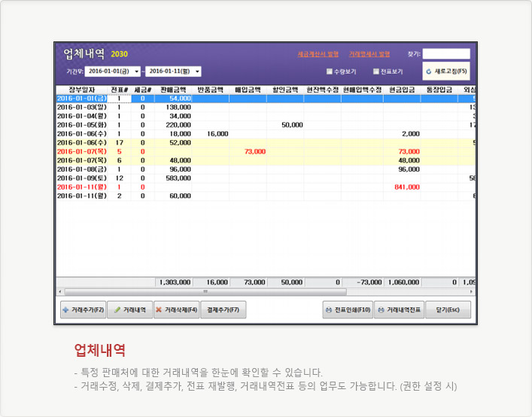532x417 pixels.
Task: Click the 닫기(Esc) button
Action: click(x=448, y=310)
